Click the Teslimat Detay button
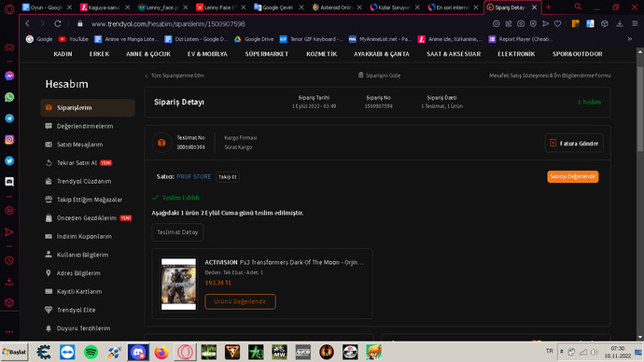The image size is (644, 362). click(x=177, y=232)
